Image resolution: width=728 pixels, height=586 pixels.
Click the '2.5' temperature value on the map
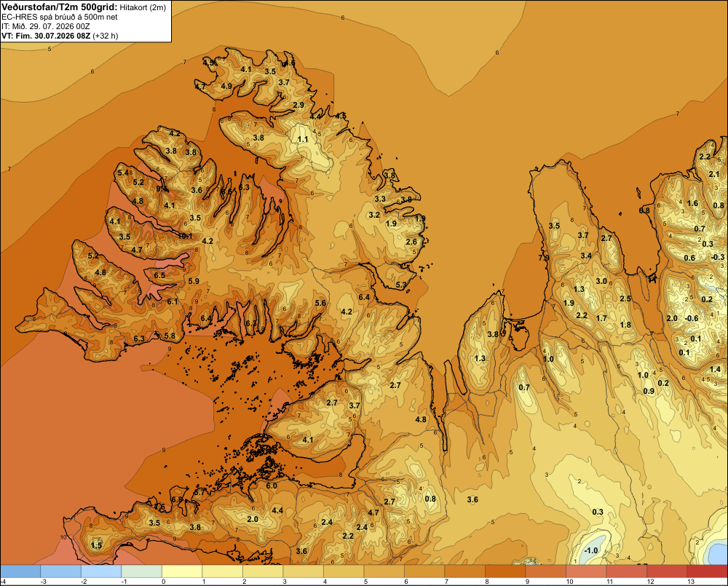tap(625, 298)
